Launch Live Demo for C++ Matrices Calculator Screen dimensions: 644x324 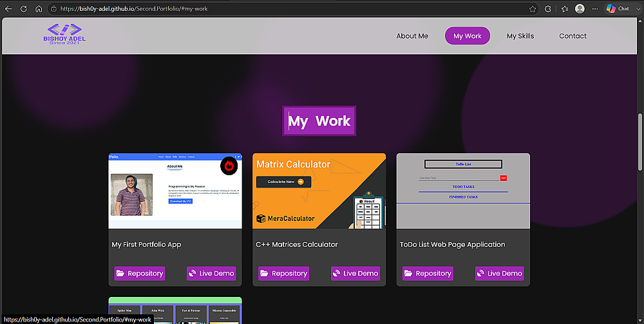point(355,273)
